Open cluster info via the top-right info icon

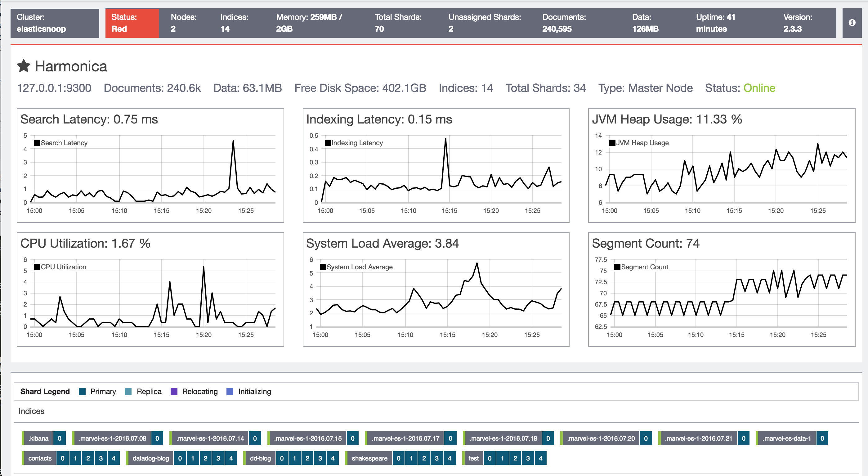pos(852,23)
